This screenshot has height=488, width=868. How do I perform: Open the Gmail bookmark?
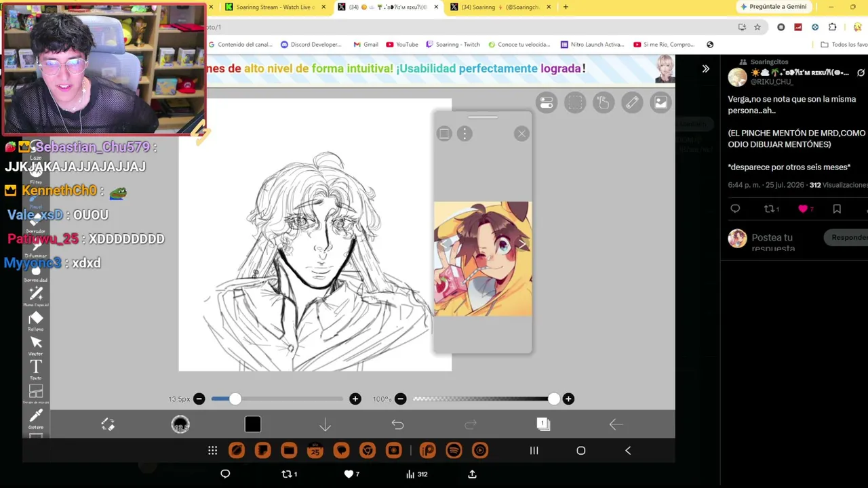(x=366, y=45)
